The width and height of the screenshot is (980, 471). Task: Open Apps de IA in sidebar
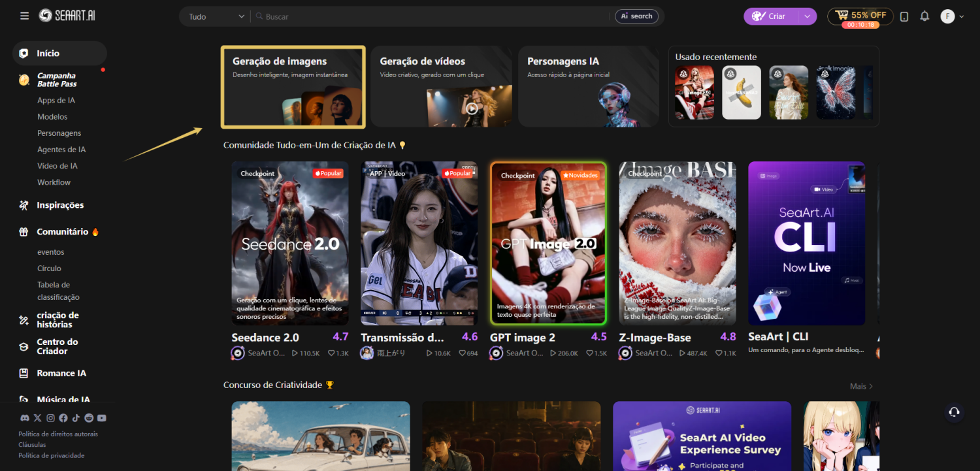pos(56,101)
